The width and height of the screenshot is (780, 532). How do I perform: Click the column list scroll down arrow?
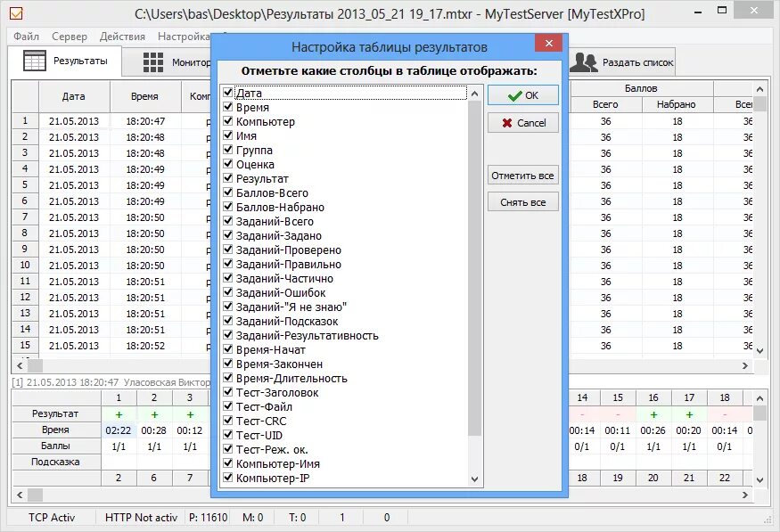[474, 479]
